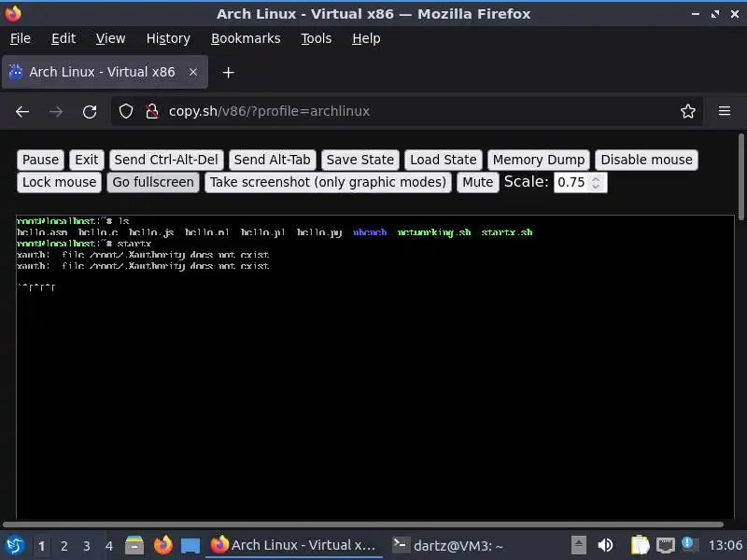Viewport: 747px width, 560px height.
Task: Launch Firefox from the taskbar quick-launch icon
Action: [x=162, y=545]
